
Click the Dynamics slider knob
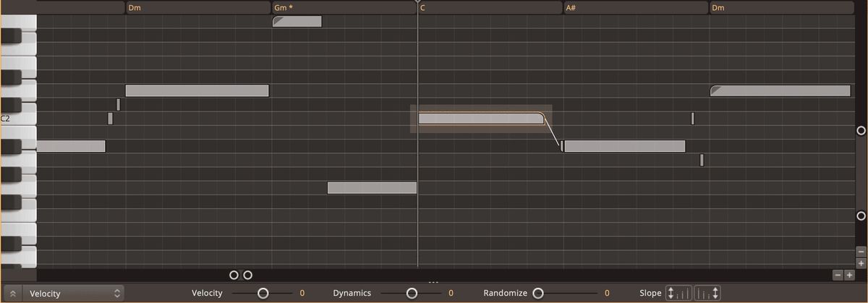412,293
